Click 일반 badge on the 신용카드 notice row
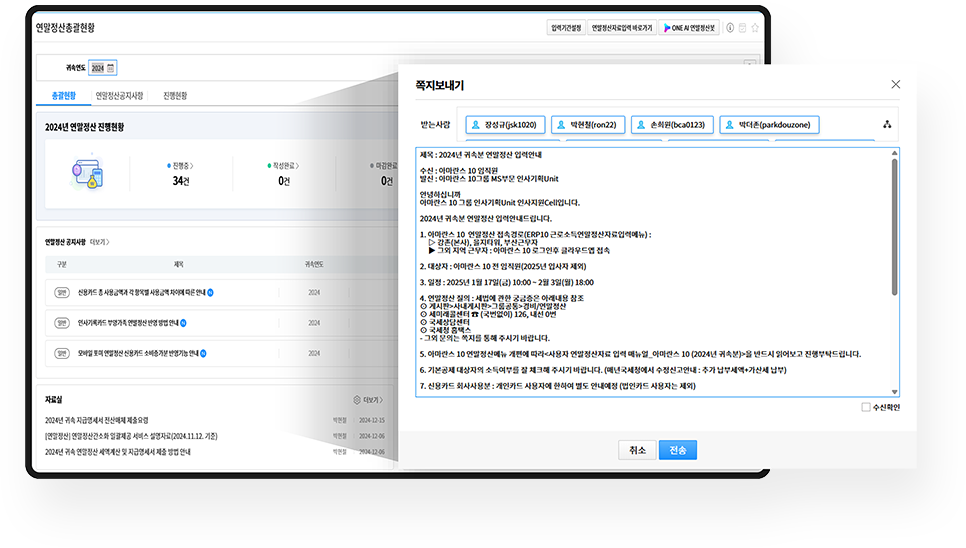Viewport: 966px width, 548px height. pyautogui.click(x=62, y=292)
